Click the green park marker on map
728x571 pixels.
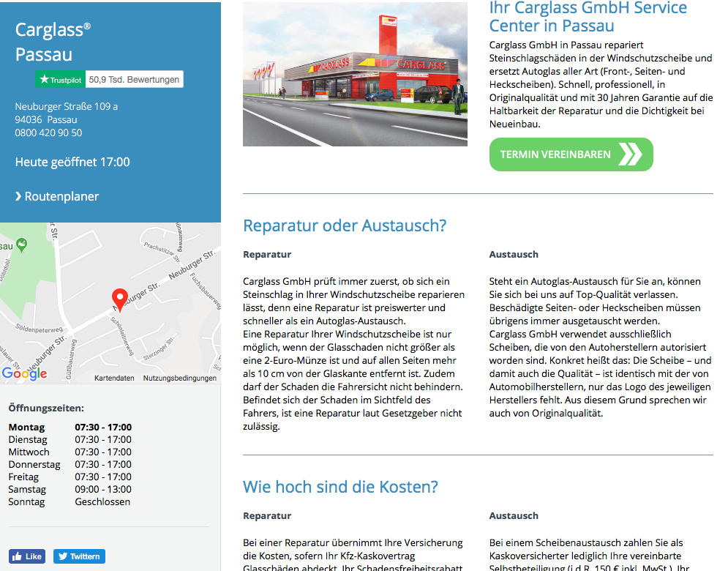pyautogui.click(x=21, y=245)
